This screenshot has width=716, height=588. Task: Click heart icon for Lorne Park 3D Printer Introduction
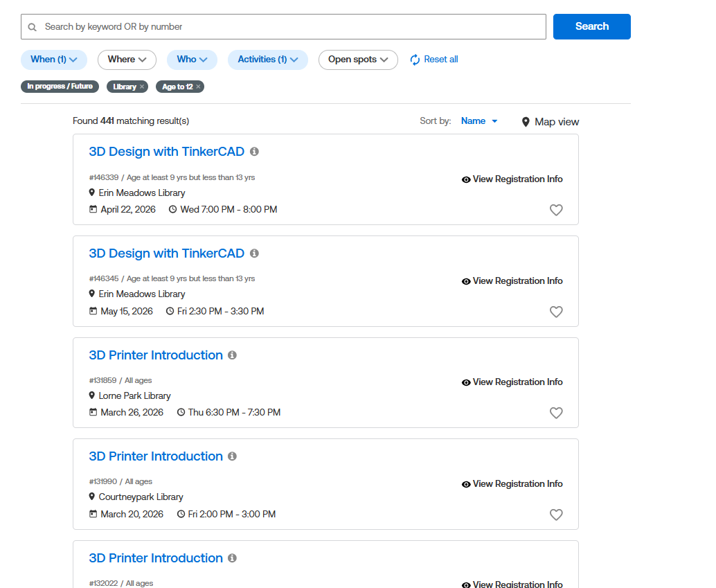coord(556,413)
